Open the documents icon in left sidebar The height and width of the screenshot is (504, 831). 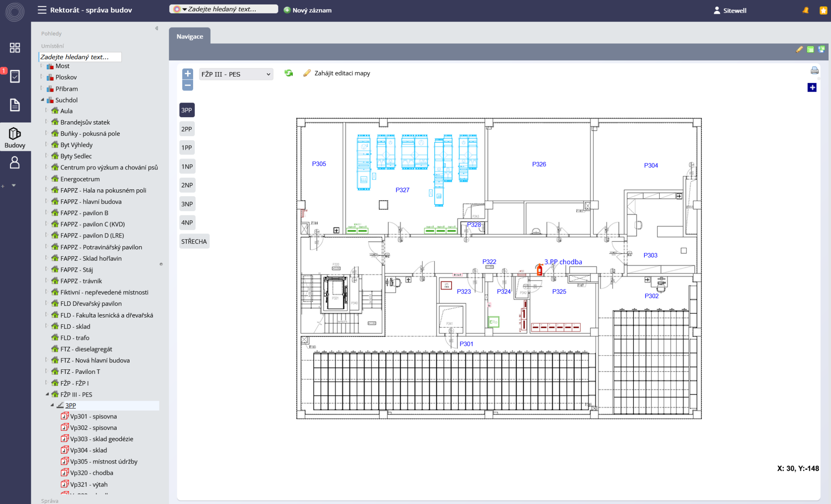pos(15,105)
